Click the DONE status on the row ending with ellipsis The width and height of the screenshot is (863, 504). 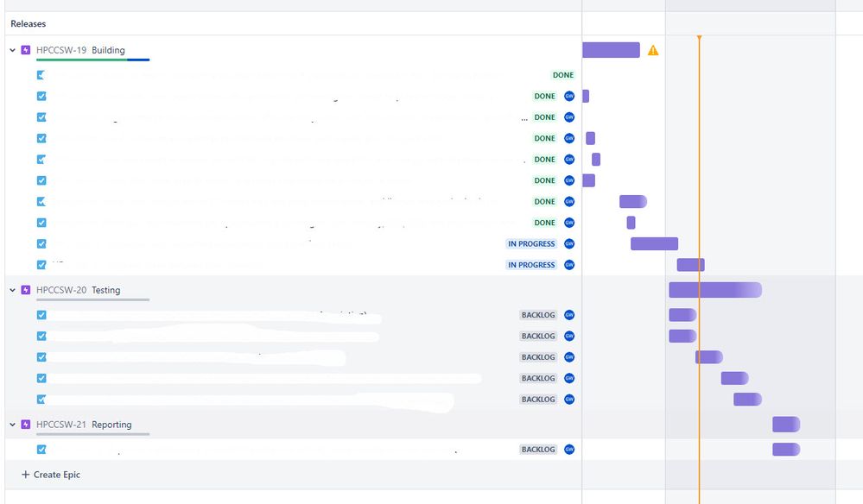pos(544,117)
